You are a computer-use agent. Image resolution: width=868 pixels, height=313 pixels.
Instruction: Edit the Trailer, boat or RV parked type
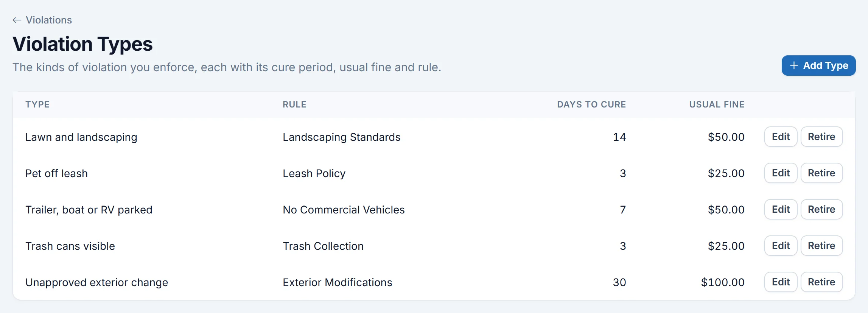781,209
